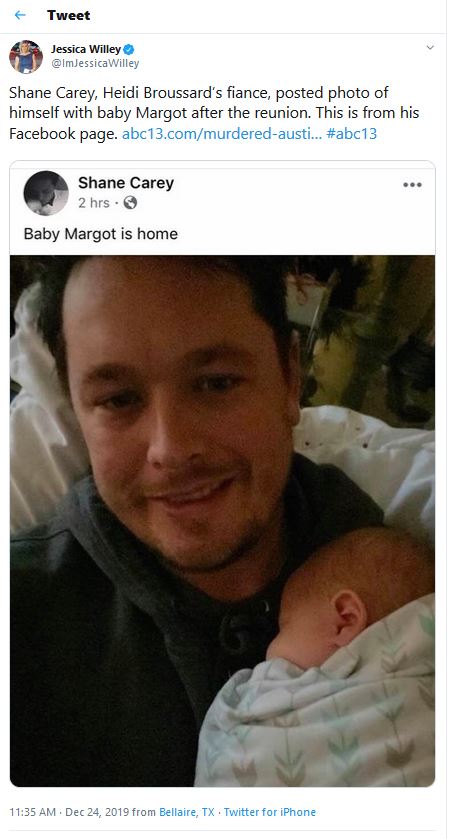Viewport: 451px width, 839px height.
Task: Click Shane Carey's Facebook profile picture
Action: click(x=46, y=193)
